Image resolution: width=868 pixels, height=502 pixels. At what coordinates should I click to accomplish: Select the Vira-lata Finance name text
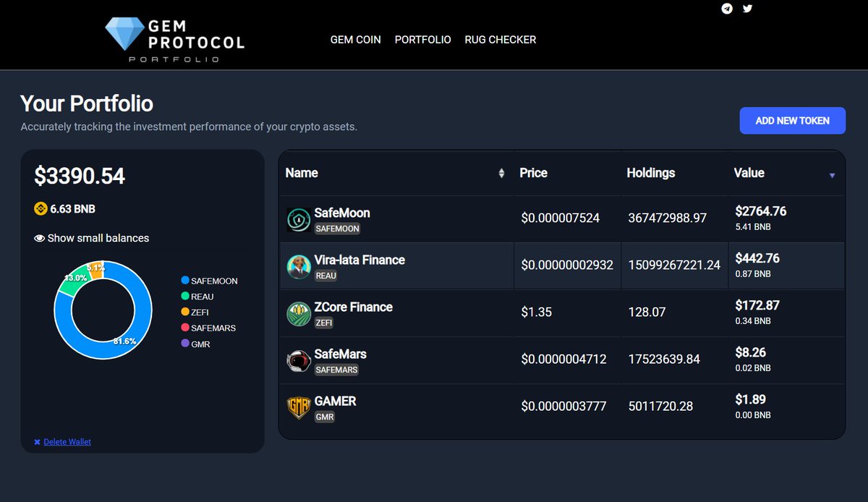(359, 260)
